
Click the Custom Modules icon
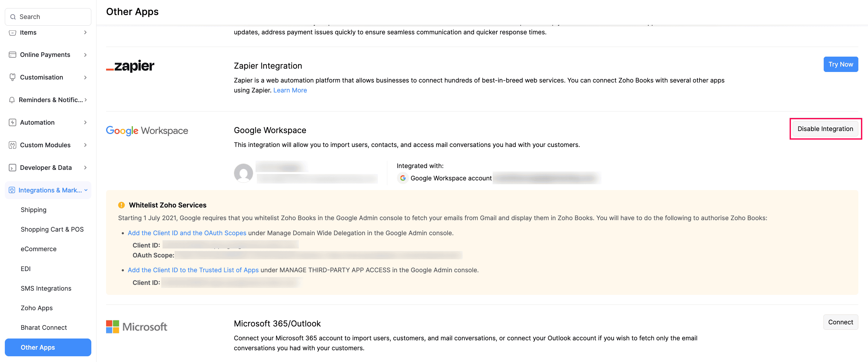click(x=12, y=145)
